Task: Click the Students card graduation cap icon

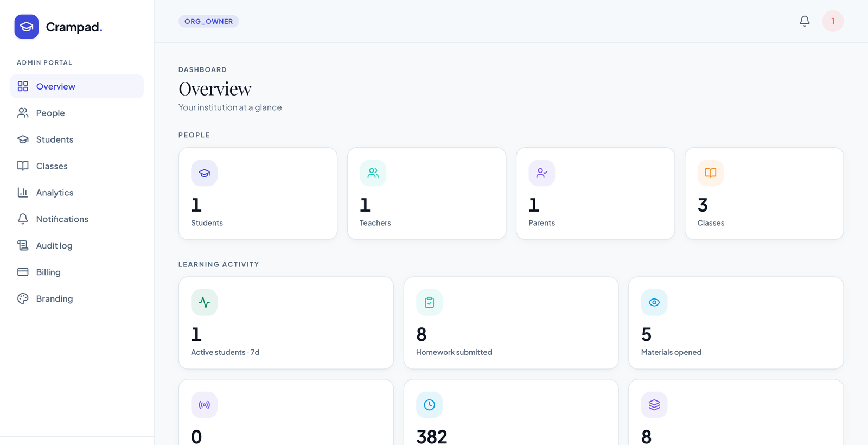Action: 205,173
